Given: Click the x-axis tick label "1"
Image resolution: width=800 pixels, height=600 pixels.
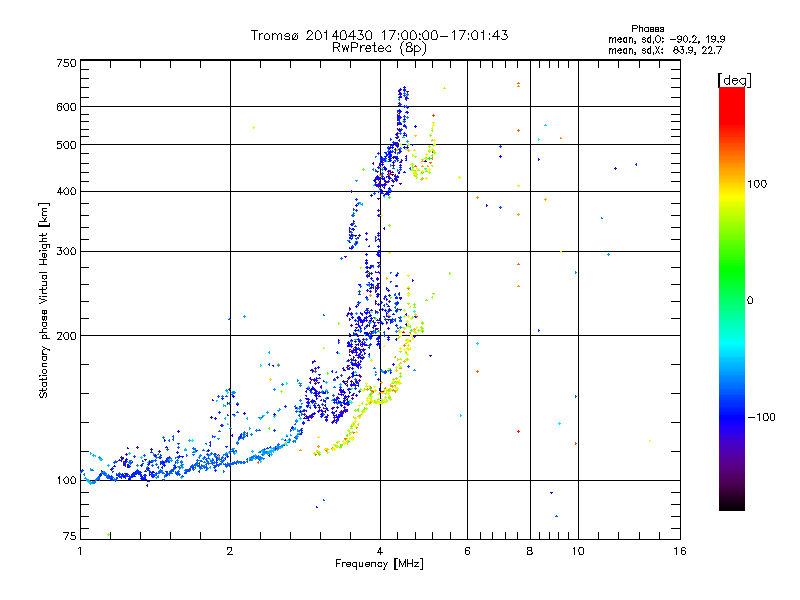Looking at the screenshot, I should tap(80, 551).
